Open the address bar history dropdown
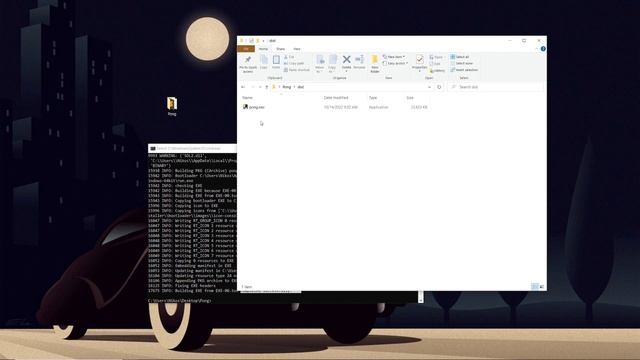The width and height of the screenshot is (640, 360). [x=429, y=87]
